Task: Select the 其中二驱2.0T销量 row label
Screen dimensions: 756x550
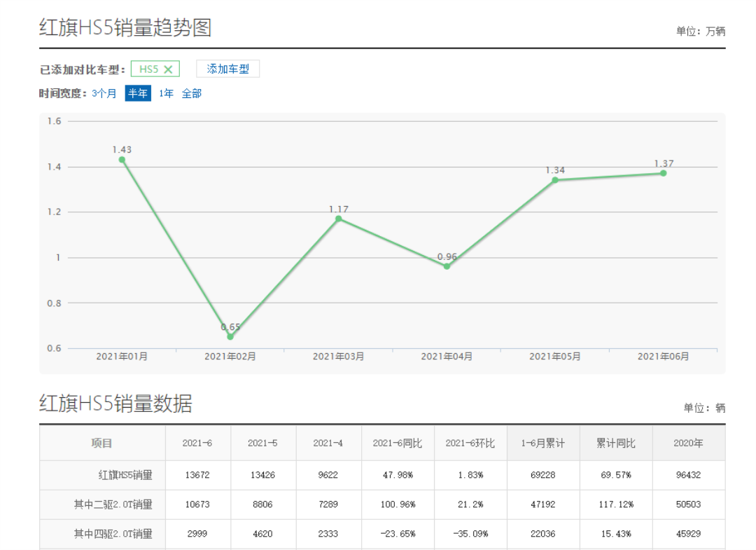Action: (x=113, y=504)
